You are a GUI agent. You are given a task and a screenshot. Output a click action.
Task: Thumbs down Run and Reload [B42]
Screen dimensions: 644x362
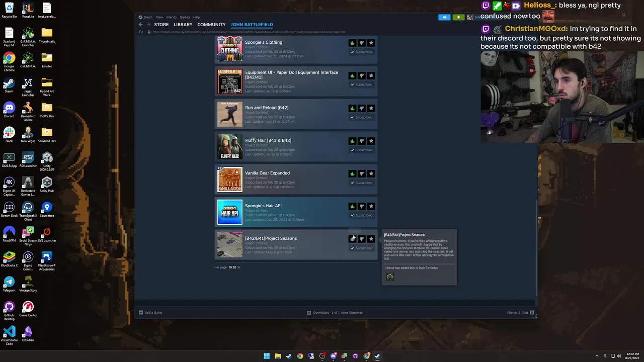(361, 108)
